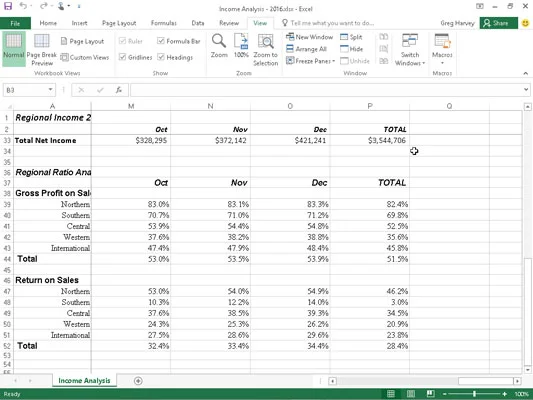This screenshot has width=533, height=400.
Task: Click the smiley feedback icon
Action: pyautogui.click(x=526, y=23)
